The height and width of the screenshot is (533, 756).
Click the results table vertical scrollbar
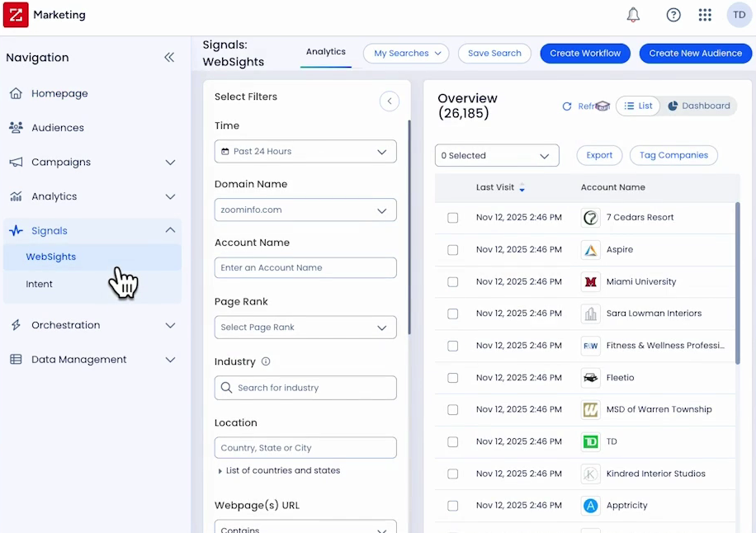click(737, 283)
